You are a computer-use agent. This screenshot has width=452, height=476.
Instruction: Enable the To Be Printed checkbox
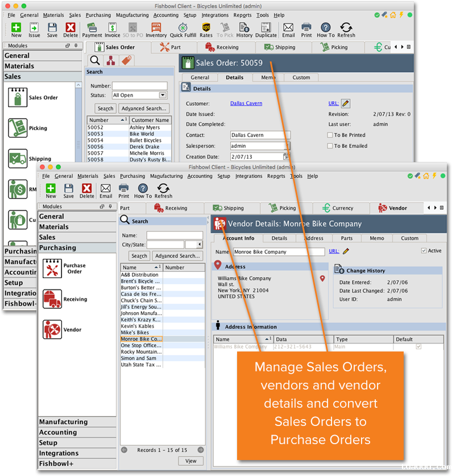coord(330,135)
